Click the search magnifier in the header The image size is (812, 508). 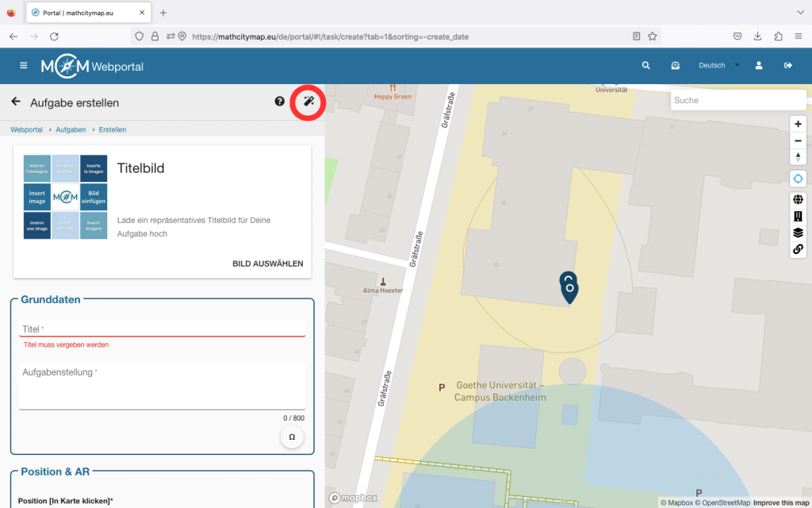[645, 66]
